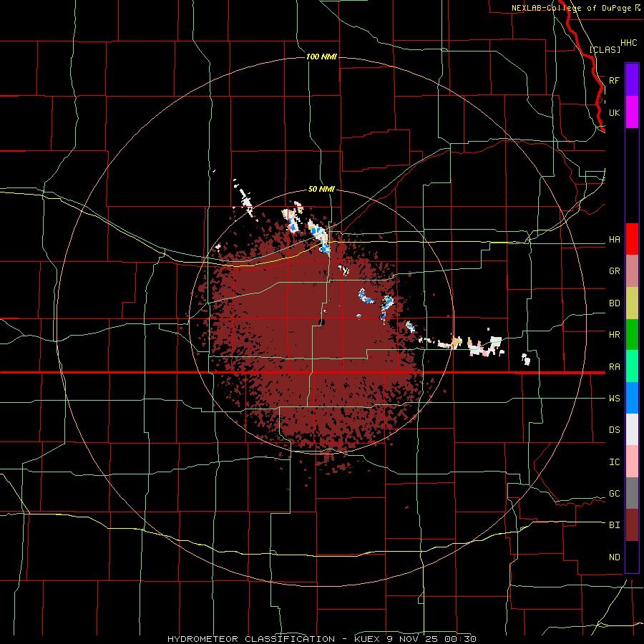Click the ND legend label

(x=614, y=557)
